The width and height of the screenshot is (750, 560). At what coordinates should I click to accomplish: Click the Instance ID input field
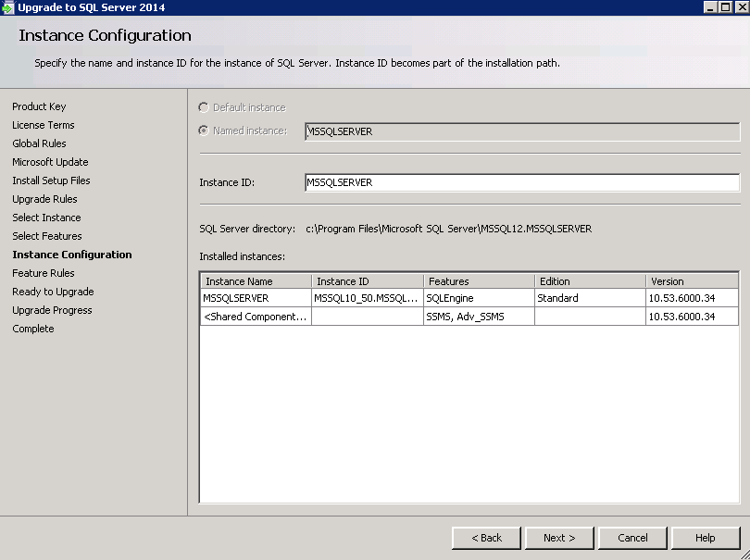522,182
